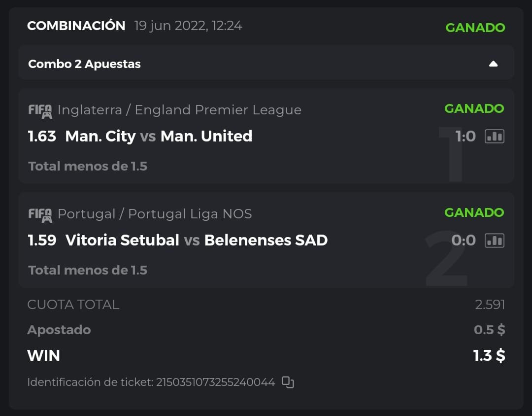Open statistics for Man. City match
Image resolution: width=532 pixels, height=416 pixels.
click(x=495, y=137)
